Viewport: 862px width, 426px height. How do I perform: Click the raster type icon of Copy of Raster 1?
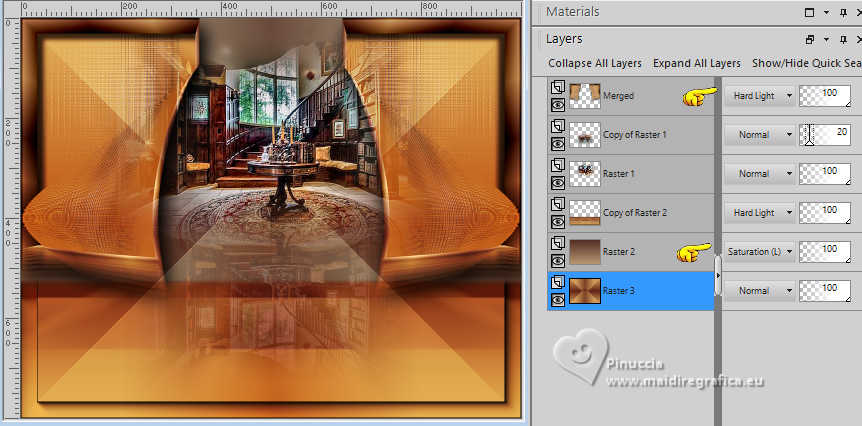[558, 127]
